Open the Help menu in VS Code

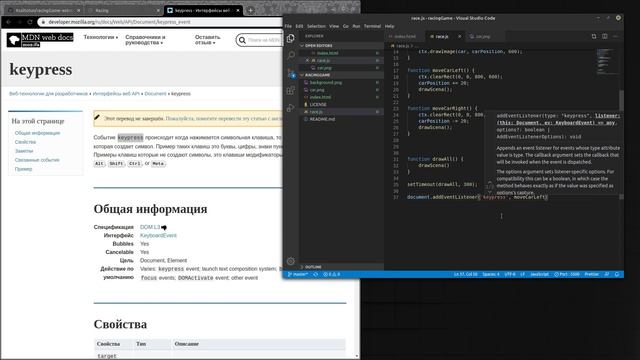tap(389, 26)
